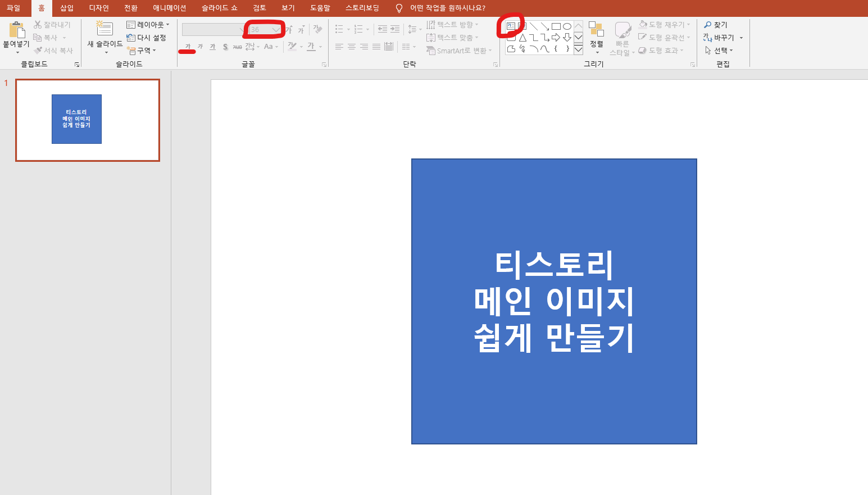Click the Cut (잘라내기) scissors icon
Screen dimensions: 868x495
38,25
